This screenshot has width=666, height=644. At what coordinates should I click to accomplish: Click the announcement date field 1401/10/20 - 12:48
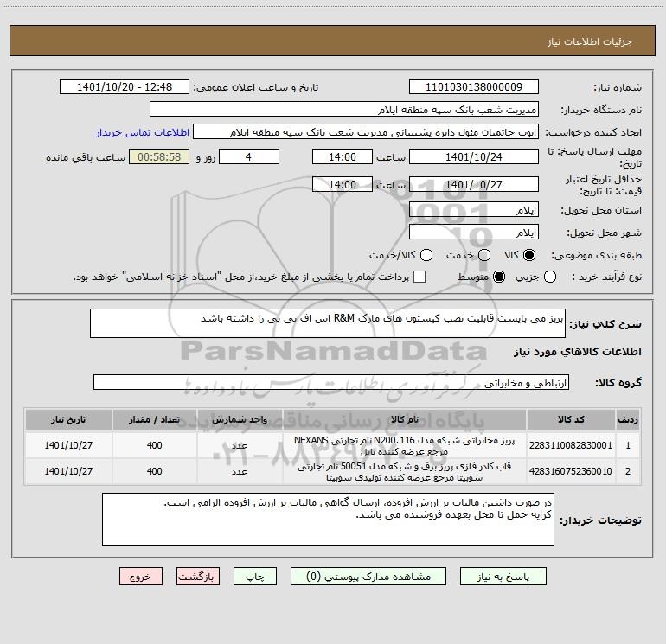(x=125, y=86)
